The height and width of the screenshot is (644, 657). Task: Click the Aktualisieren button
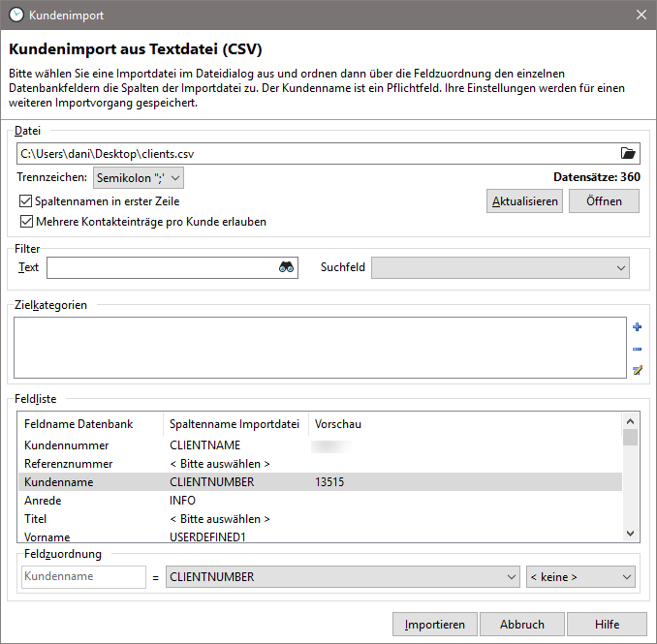(x=523, y=200)
